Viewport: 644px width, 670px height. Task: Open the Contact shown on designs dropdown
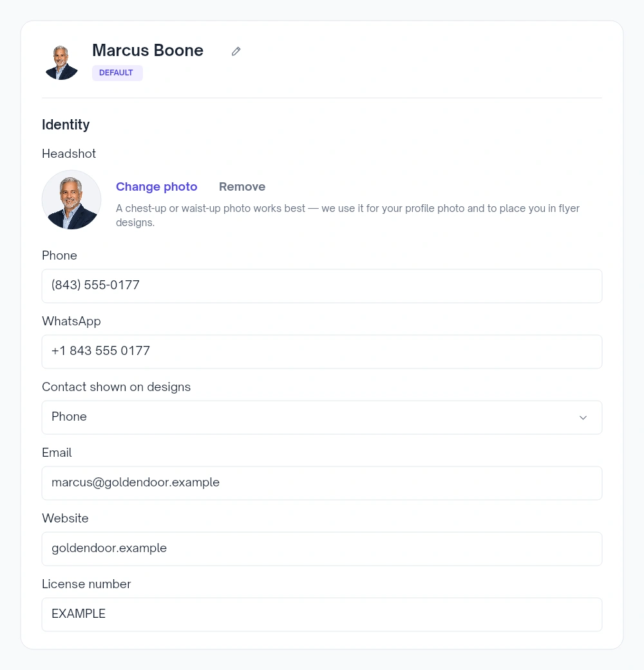(x=322, y=417)
